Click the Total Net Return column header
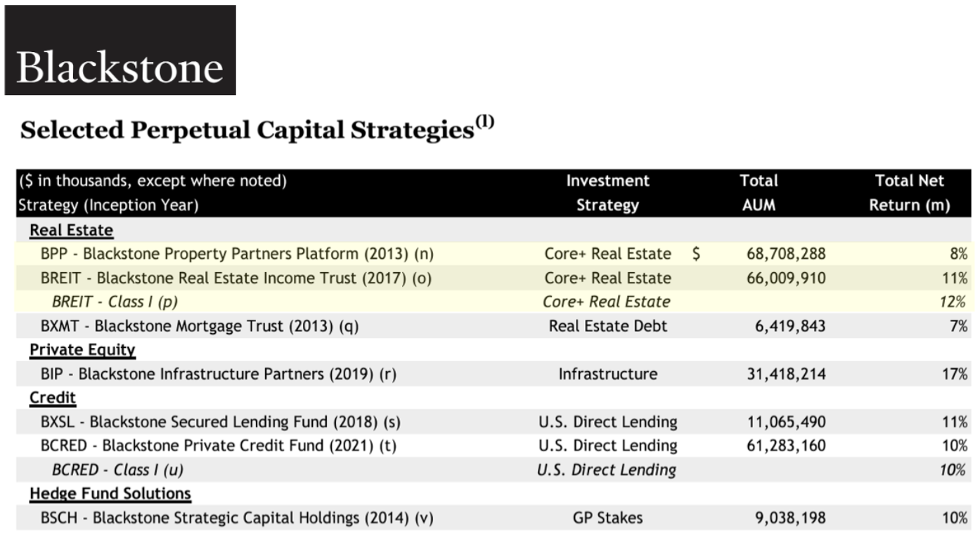This screenshot has width=980, height=544. (x=910, y=193)
